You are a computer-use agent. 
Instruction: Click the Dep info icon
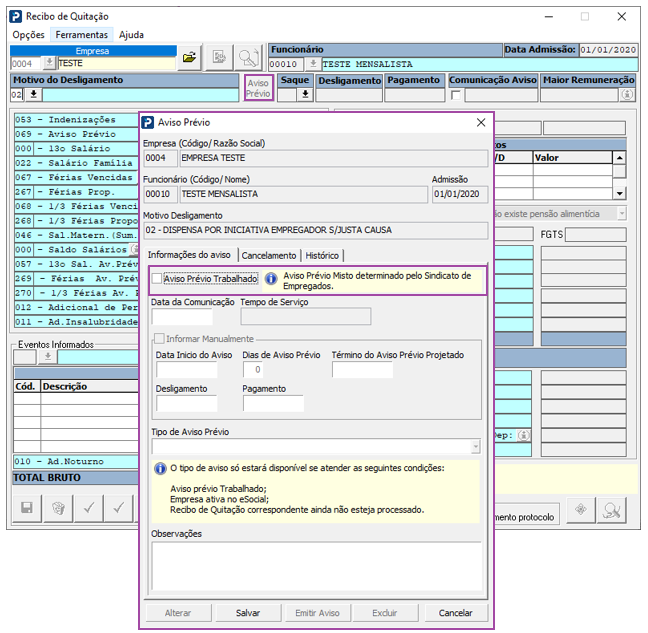tap(523, 435)
